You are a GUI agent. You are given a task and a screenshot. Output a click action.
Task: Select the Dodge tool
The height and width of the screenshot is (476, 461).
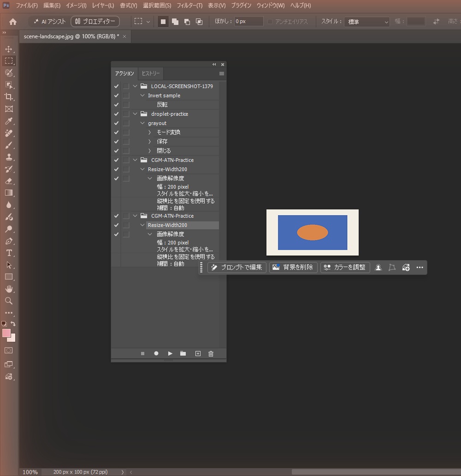(x=9, y=229)
